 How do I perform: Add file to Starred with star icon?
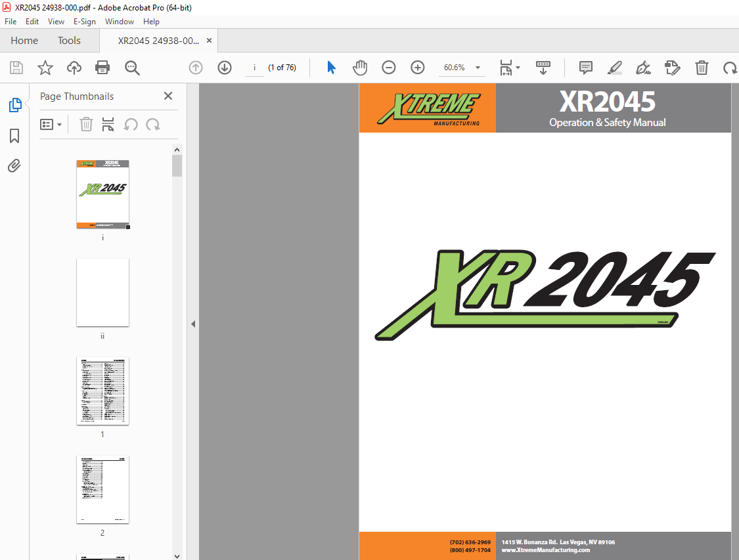click(45, 68)
